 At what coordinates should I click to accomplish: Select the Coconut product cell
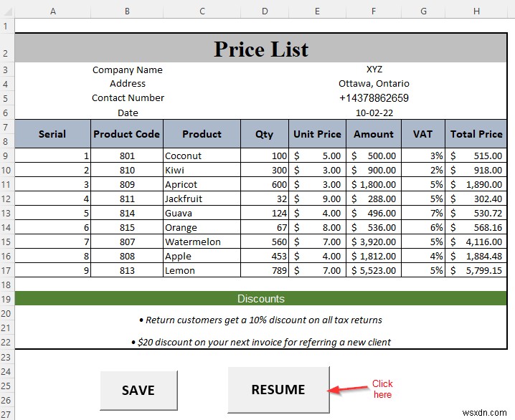click(x=202, y=156)
